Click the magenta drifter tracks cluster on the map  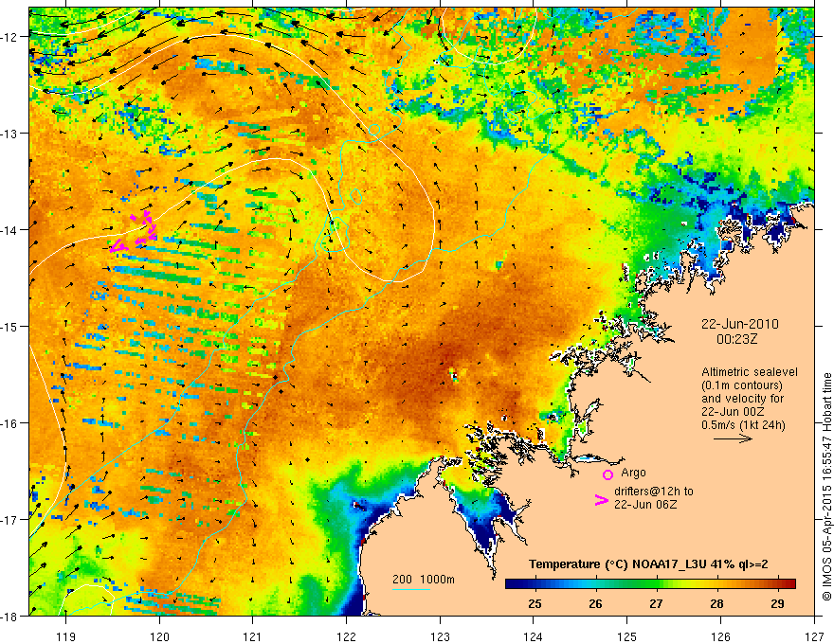[135, 232]
